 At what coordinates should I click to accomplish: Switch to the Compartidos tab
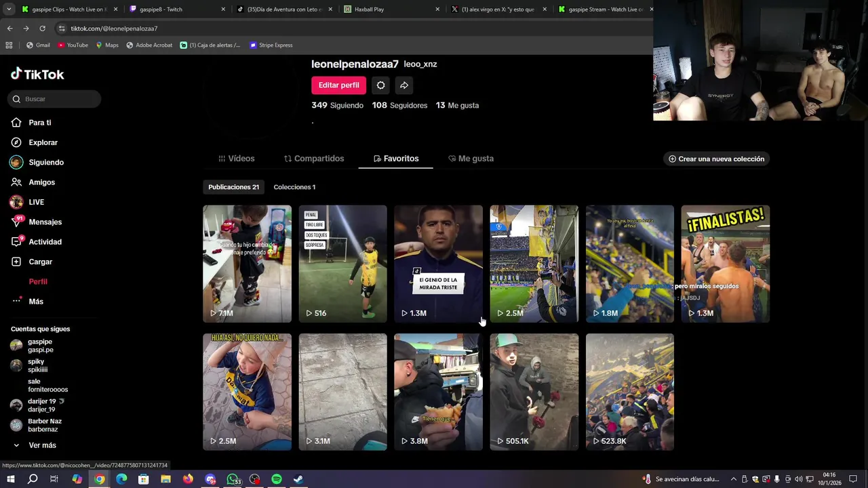pos(314,159)
